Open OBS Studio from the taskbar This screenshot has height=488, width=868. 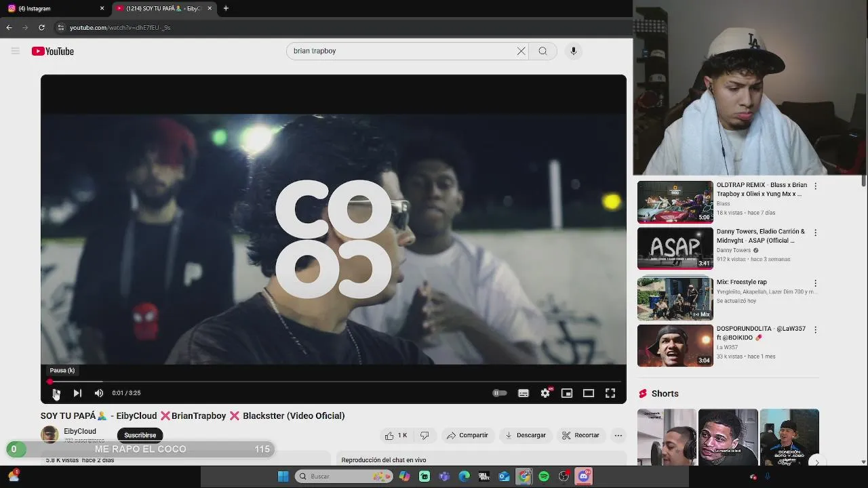[564, 476]
